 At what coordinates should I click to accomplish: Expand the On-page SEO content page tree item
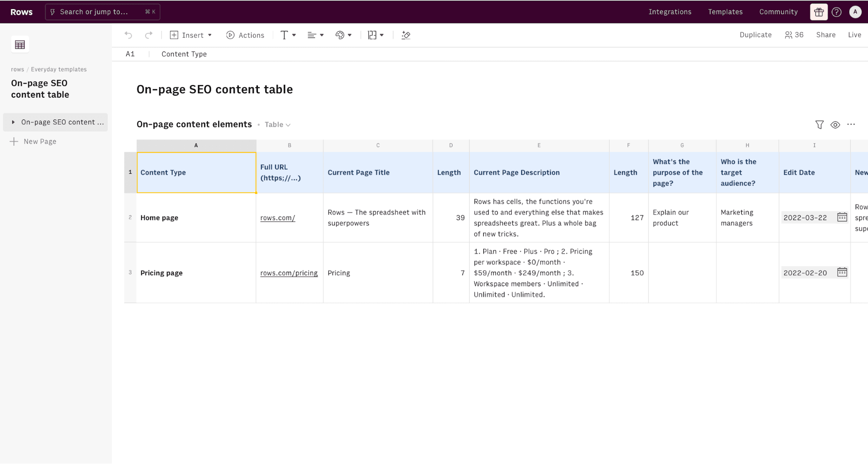(x=13, y=122)
